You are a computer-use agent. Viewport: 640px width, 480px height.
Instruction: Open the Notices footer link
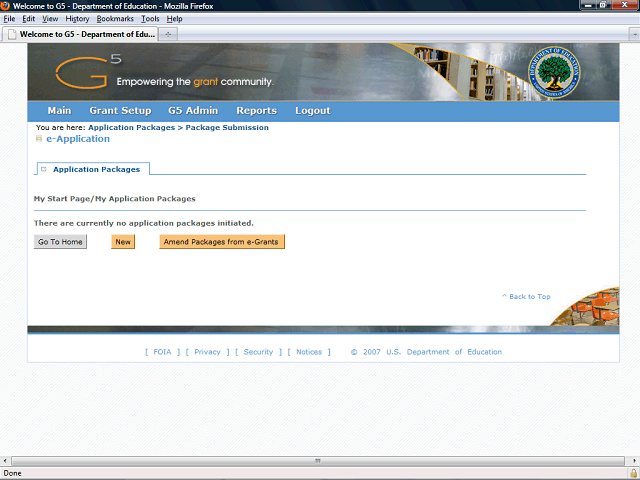coord(309,352)
